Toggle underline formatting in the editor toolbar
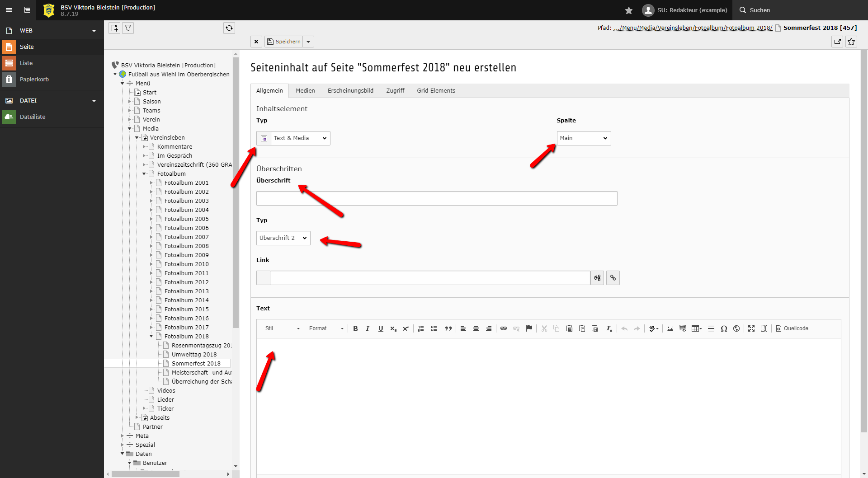868x478 pixels. coord(381,328)
